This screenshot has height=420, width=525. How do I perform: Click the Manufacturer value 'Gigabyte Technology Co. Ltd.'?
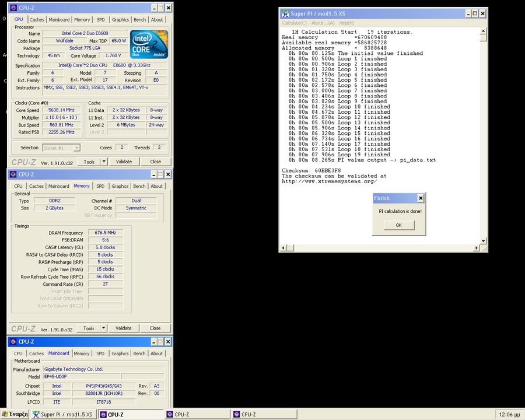(x=104, y=369)
